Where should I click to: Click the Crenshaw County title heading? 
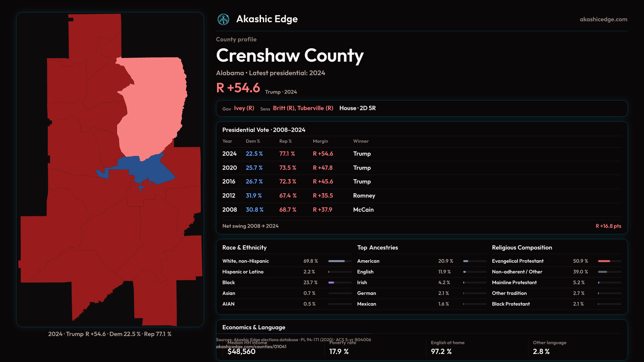289,56
